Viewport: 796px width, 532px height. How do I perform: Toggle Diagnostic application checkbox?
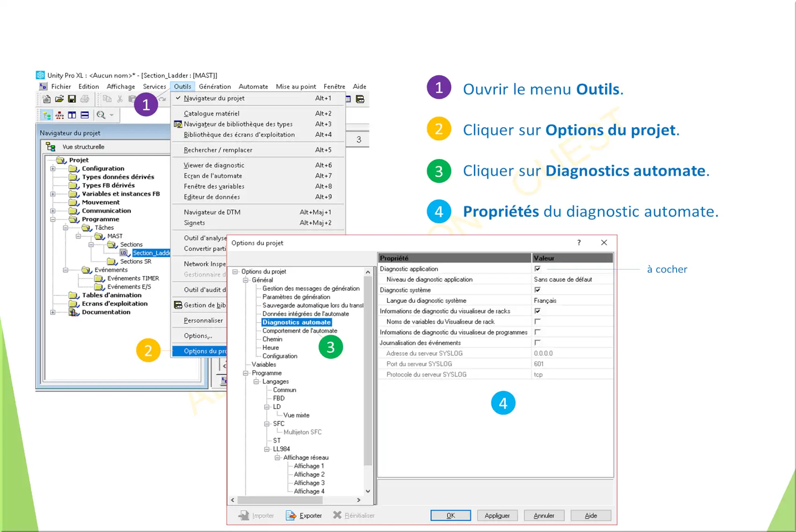click(x=537, y=269)
